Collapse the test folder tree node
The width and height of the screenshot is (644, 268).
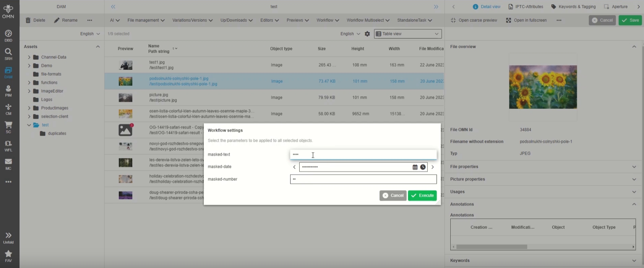(x=29, y=125)
